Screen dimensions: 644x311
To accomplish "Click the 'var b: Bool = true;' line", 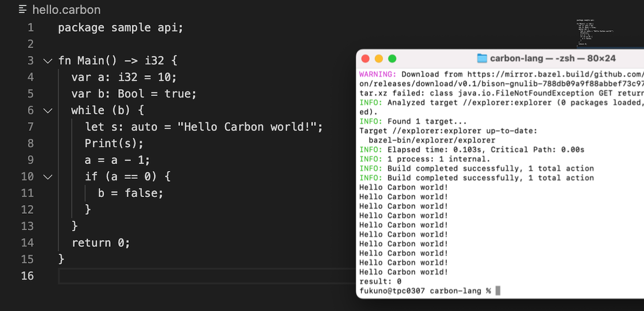I will (x=134, y=93).
